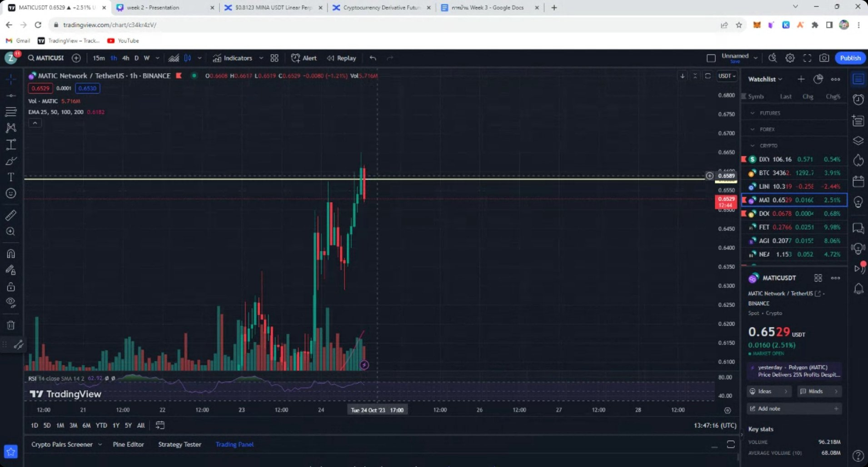This screenshot has width=868, height=467.
Task: Take a chart snapshot with camera icon
Action: pyautogui.click(x=824, y=58)
